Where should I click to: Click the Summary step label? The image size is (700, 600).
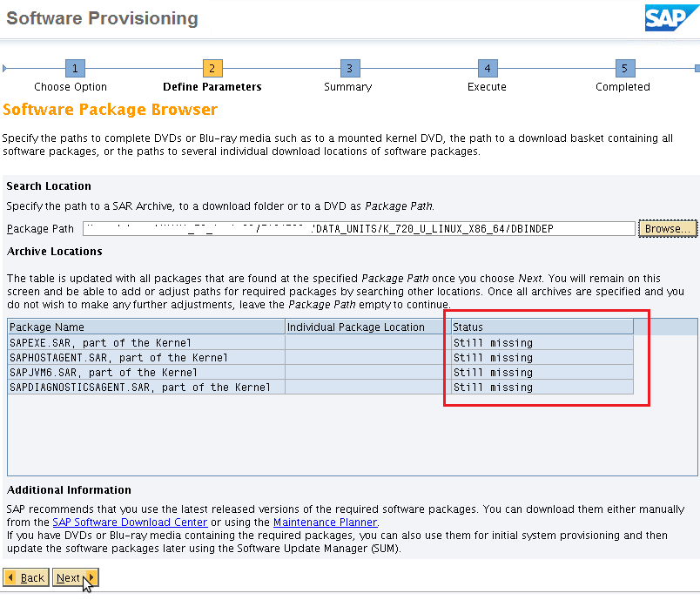click(347, 86)
